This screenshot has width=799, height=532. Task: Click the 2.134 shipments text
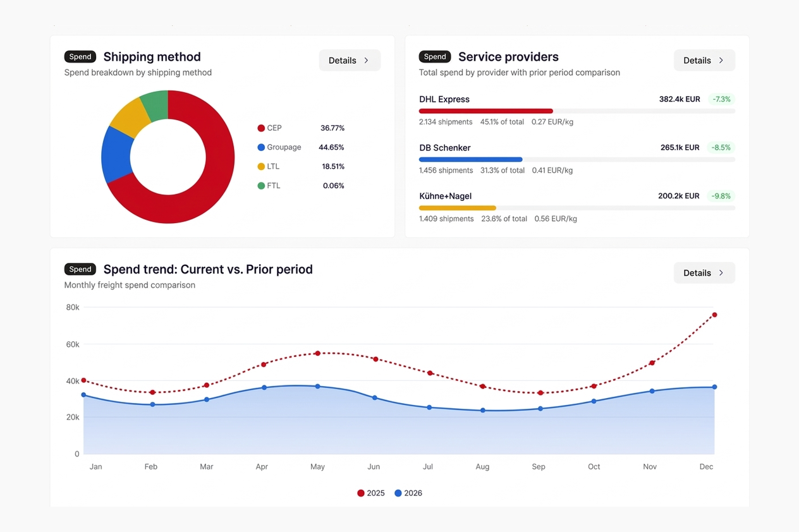coord(446,122)
